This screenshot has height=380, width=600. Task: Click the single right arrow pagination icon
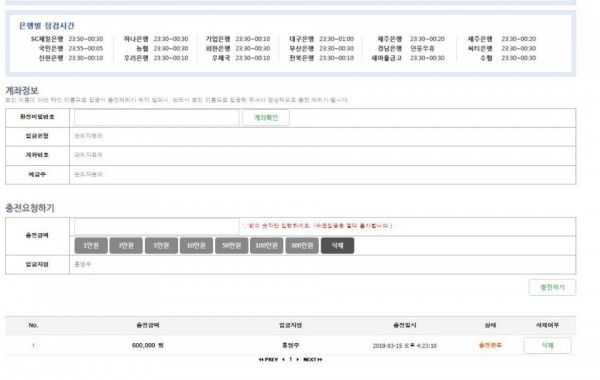pos(298,359)
